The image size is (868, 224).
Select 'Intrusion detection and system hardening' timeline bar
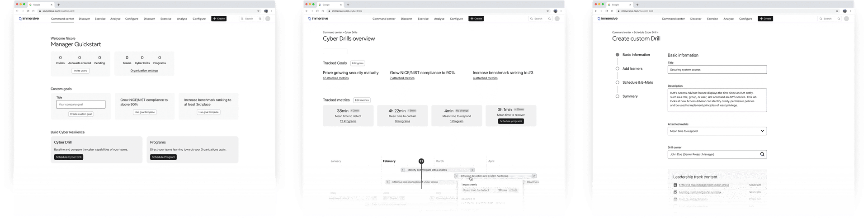(495, 176)
